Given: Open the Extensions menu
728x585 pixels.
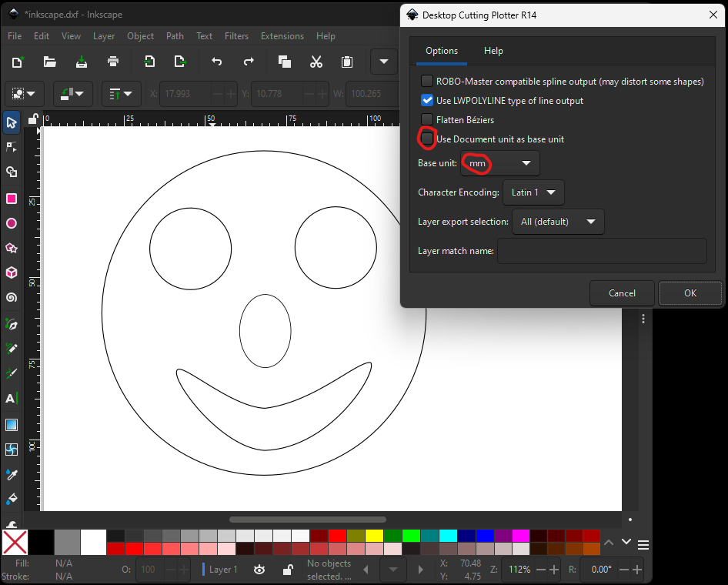Looking at the screenshot, I should (x=282, y=35).
